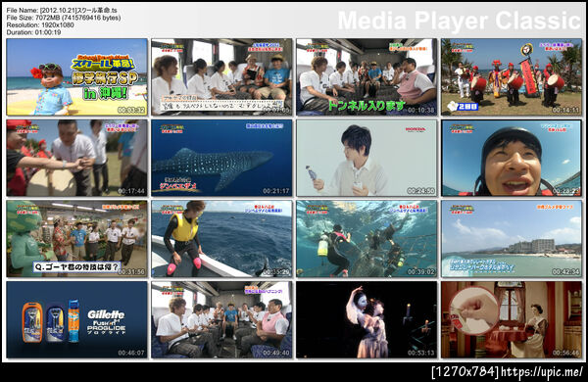Select the drummers thumbnail at 00:14:11
588x382 pixels.
tap(512, 76)
